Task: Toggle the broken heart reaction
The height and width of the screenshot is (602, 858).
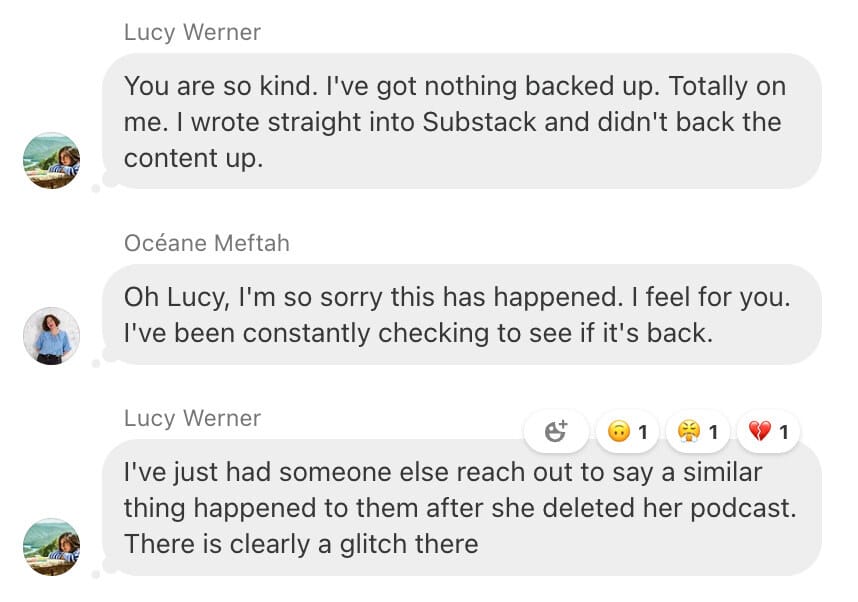Action: [768, 431]
